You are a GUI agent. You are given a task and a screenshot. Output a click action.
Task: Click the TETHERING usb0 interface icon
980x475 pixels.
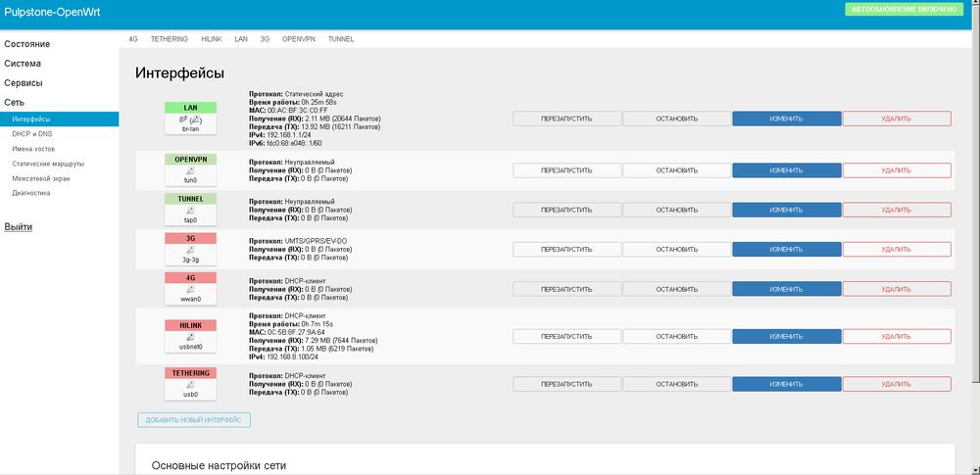[190, 384]
